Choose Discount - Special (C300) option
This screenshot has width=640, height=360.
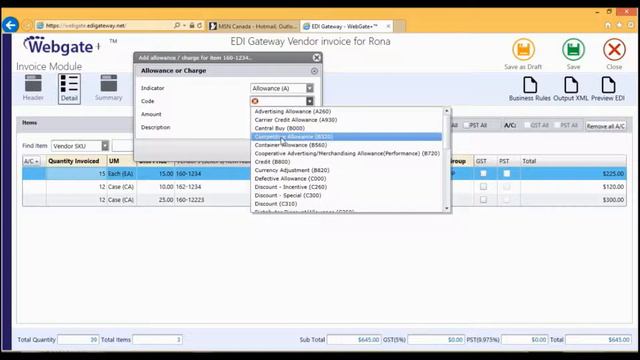point(346,195)
